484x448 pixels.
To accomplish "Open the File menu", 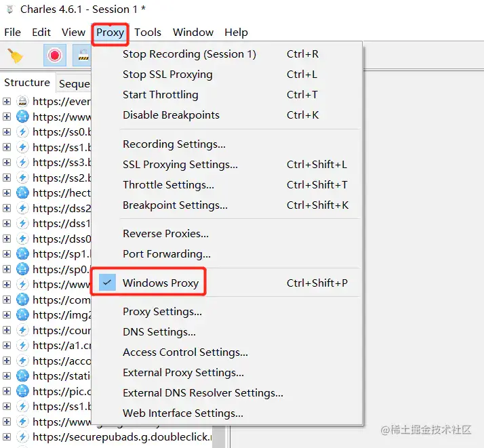I will coord(13,32).
